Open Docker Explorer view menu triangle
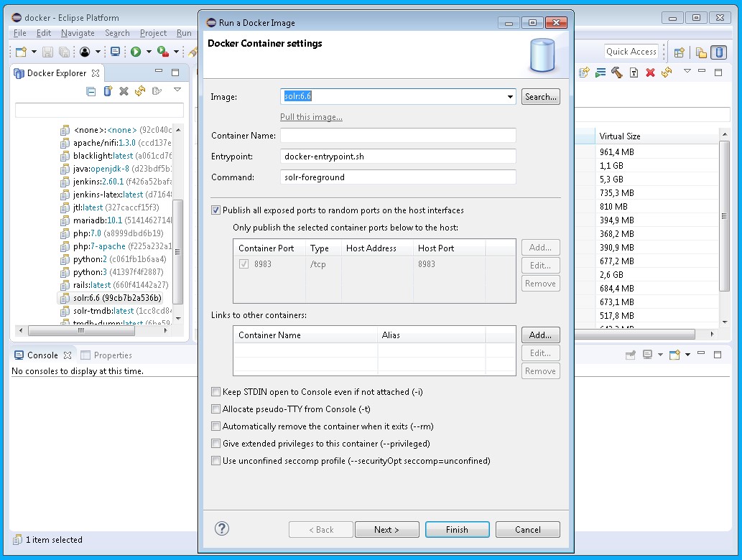Screen dimensions: 742x560 [177, 90]
